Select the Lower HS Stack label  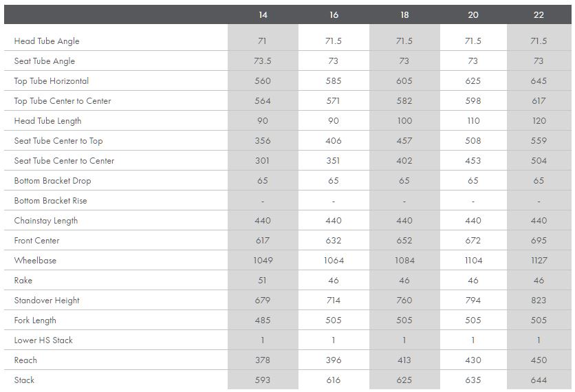click(43, 340)
